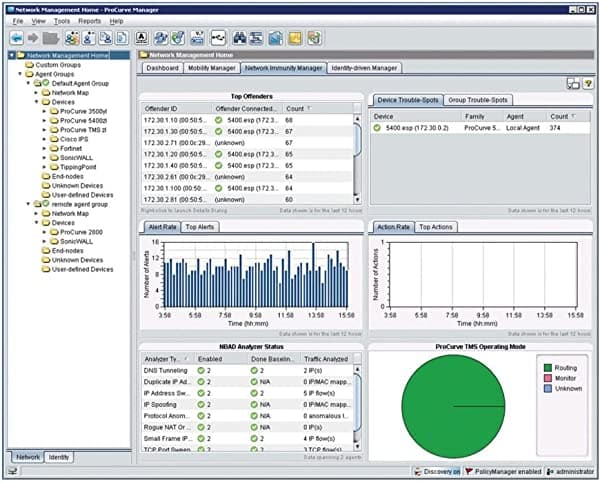Click green status icon beside 5400 esp (172.30.0.2)
The height and width of the screenshot is (483, 600).
[377, 128]
